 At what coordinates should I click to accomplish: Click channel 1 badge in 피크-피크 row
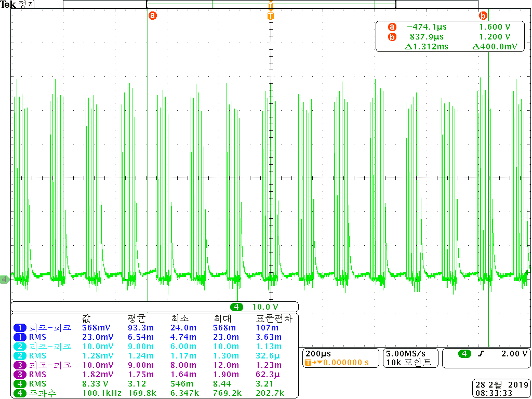(20, 328)
